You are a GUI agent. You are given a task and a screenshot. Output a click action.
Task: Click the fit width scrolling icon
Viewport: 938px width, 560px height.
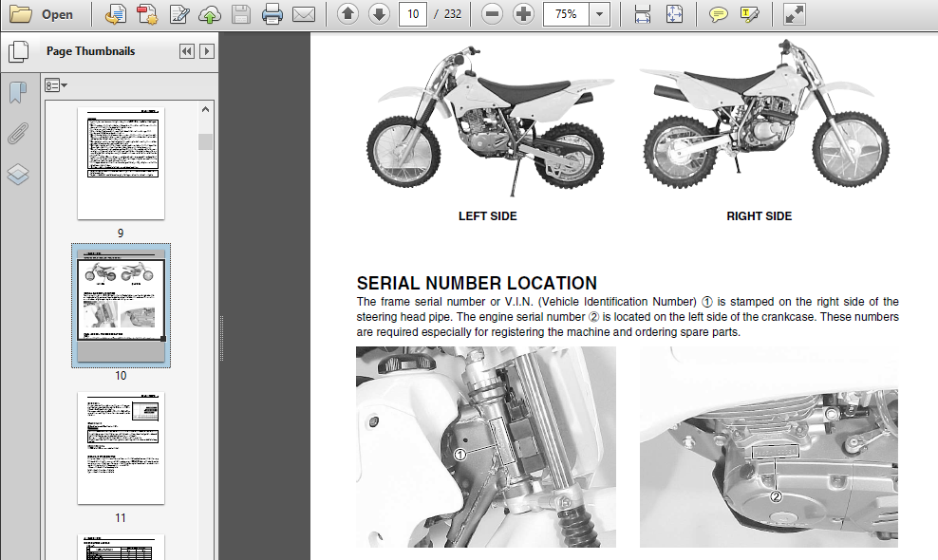click(643, 13)
